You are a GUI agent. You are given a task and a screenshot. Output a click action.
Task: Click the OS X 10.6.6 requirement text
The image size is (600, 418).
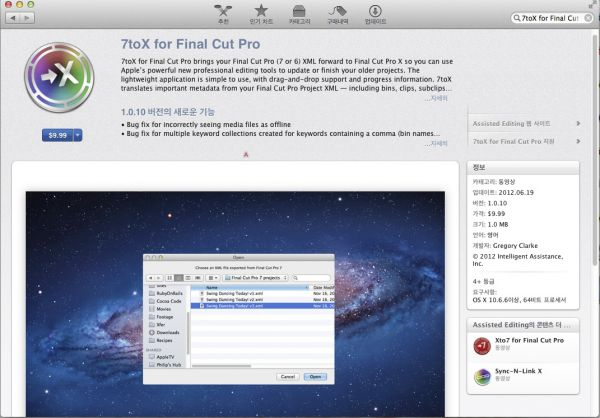click(x=519, y=300)
